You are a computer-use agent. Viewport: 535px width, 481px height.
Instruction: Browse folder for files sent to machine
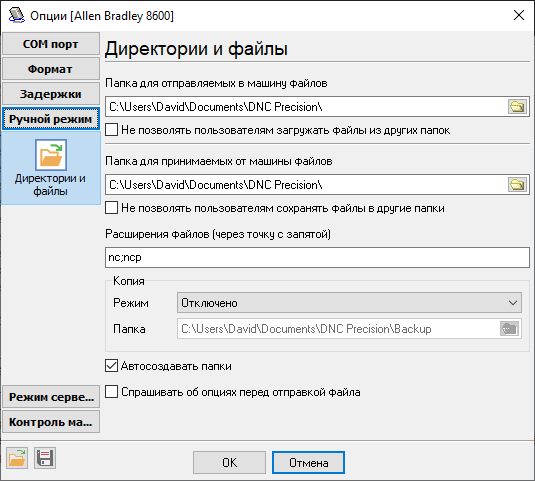coord(517,107)
